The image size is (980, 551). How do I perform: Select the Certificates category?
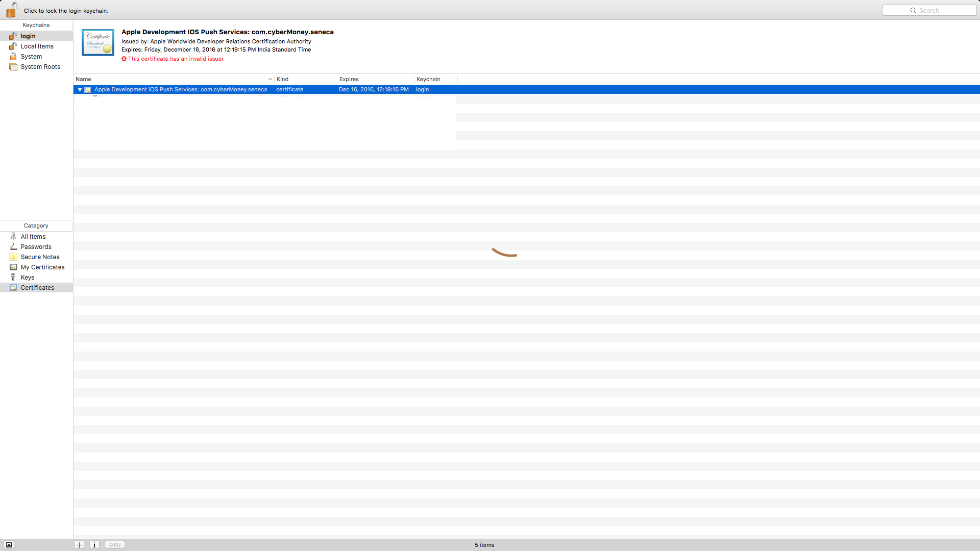[37, 288]
